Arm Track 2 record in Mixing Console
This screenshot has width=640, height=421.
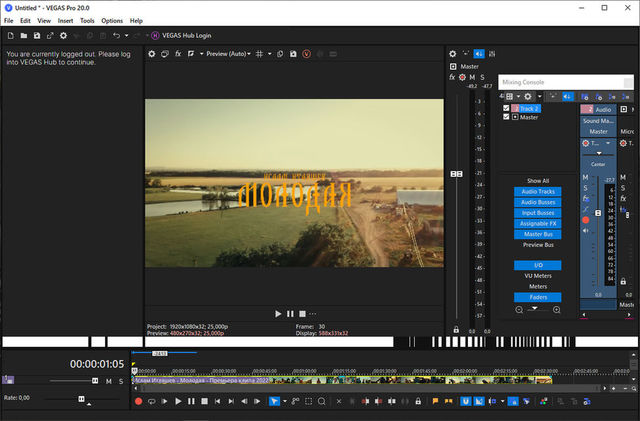(x=586, y=220)
